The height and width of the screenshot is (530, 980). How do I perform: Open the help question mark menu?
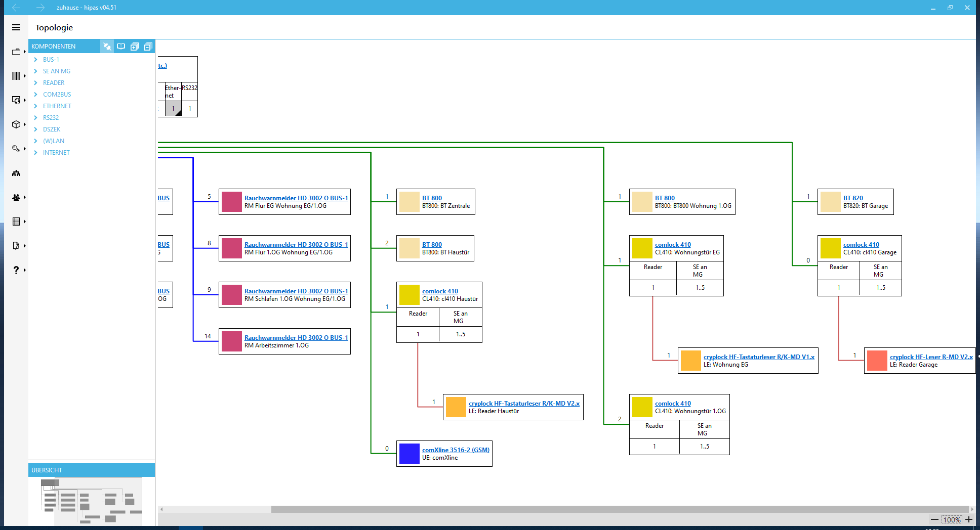coord(16,270)
